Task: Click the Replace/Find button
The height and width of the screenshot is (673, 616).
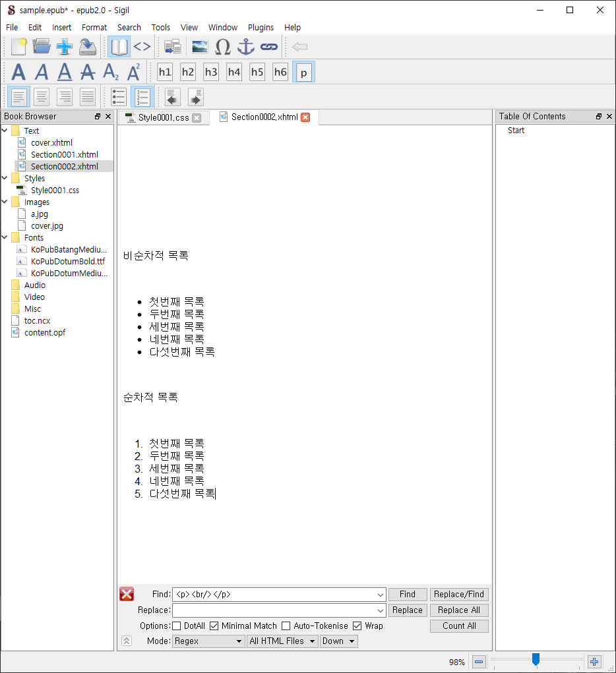Action: pos(459,595)
